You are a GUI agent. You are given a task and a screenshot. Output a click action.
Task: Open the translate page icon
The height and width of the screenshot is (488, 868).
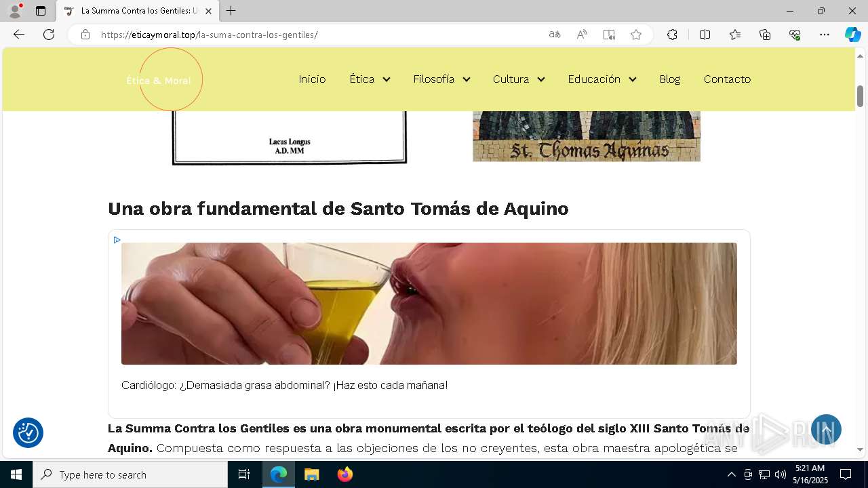(x=555, y=35)
